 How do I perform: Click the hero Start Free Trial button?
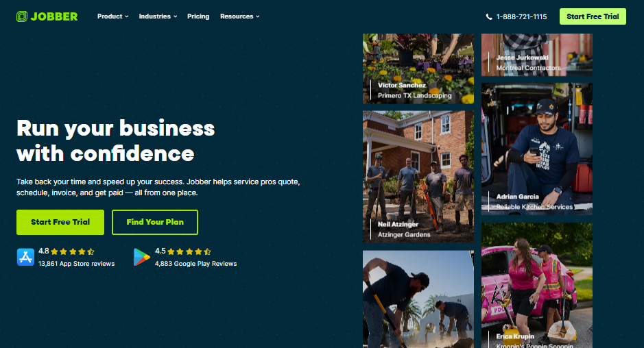coord(60,222)
